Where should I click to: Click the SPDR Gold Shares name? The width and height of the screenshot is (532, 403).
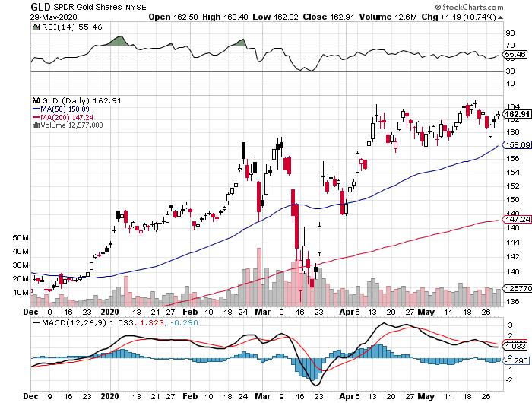point(87,7)
